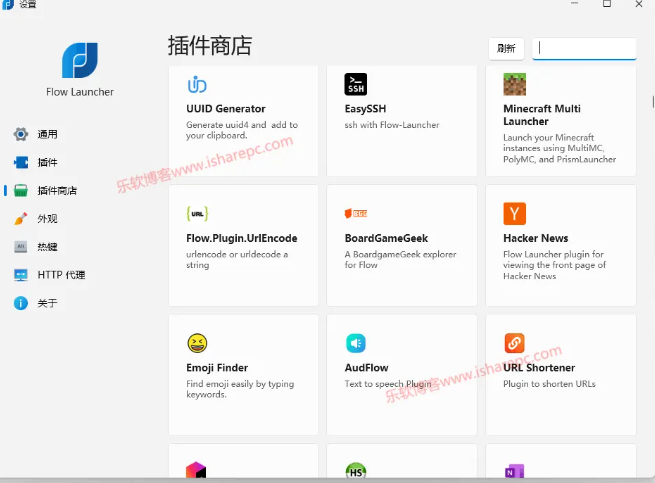Select the AudFlow plugin title

click(366, 368)
